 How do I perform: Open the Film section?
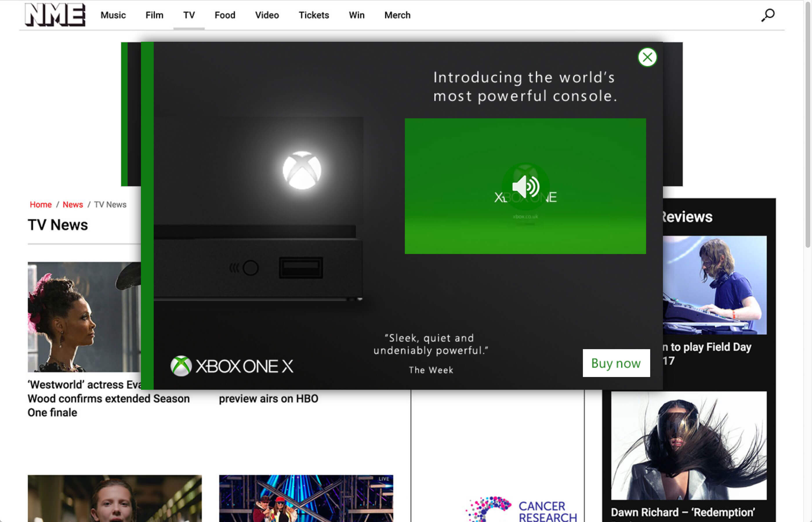pos(155,15)
